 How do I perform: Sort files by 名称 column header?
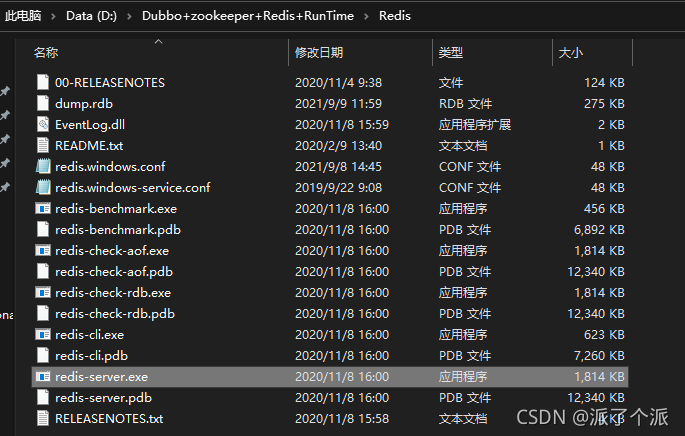(x=46, y=53)
